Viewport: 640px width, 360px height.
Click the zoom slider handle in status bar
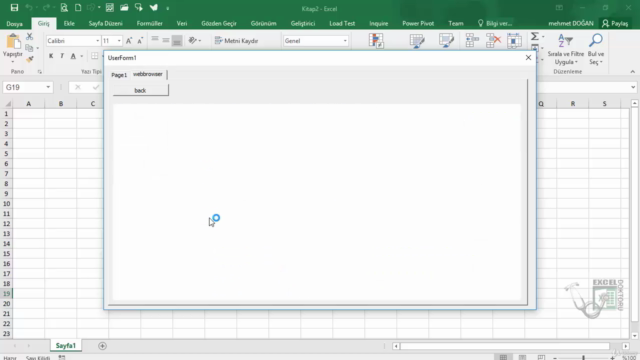(x=583, y=358)
